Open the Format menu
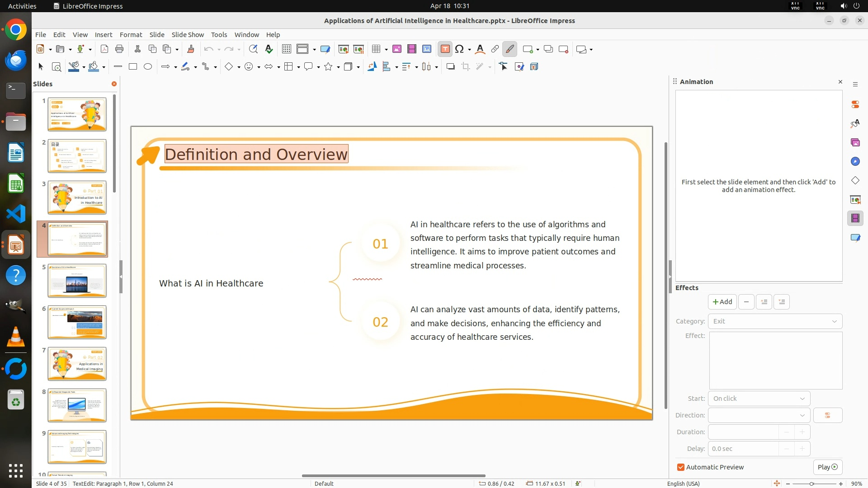The width and height of the screenshot is (868, 488). pyautogui.click(x=131, y=35)
